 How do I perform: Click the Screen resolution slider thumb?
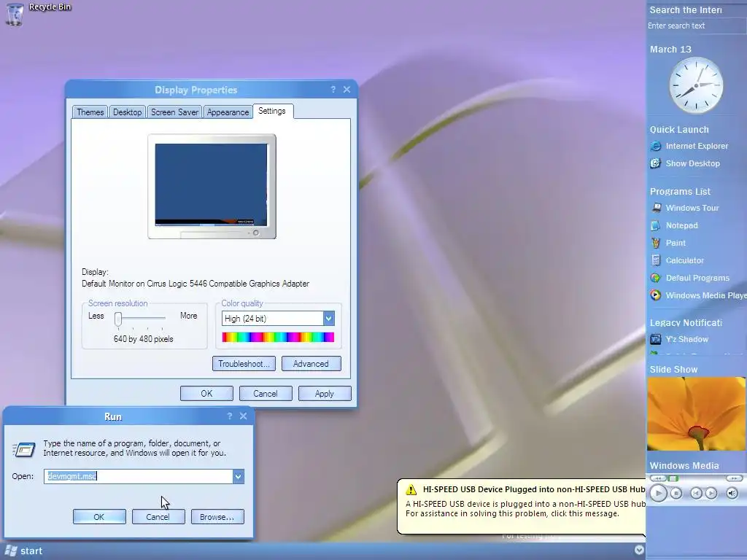118,319
